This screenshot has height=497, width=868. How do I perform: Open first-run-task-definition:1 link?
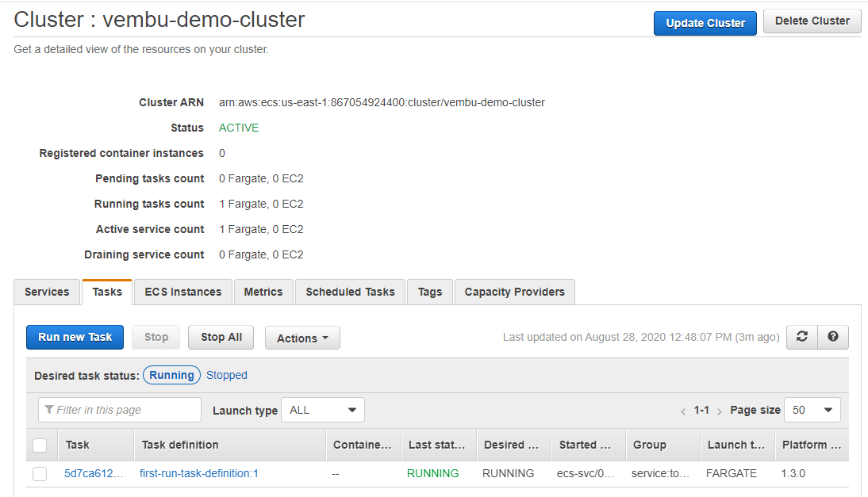point(198,474)
